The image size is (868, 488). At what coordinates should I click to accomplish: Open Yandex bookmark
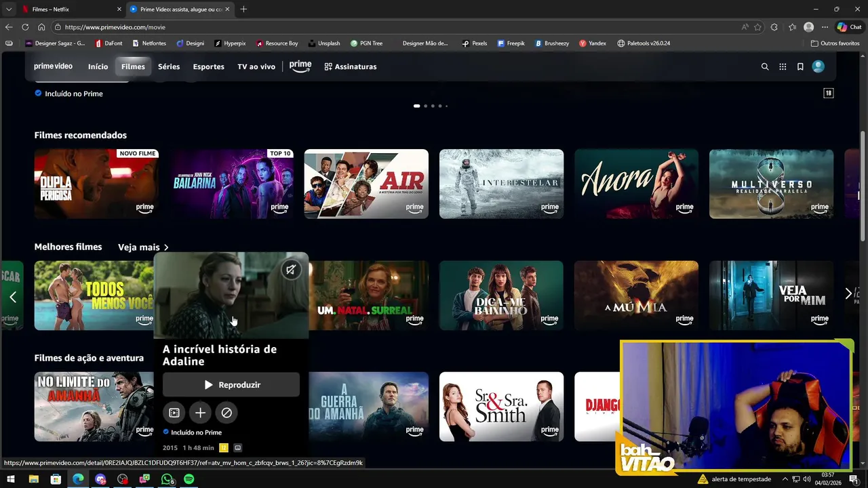tap(593, 43)
